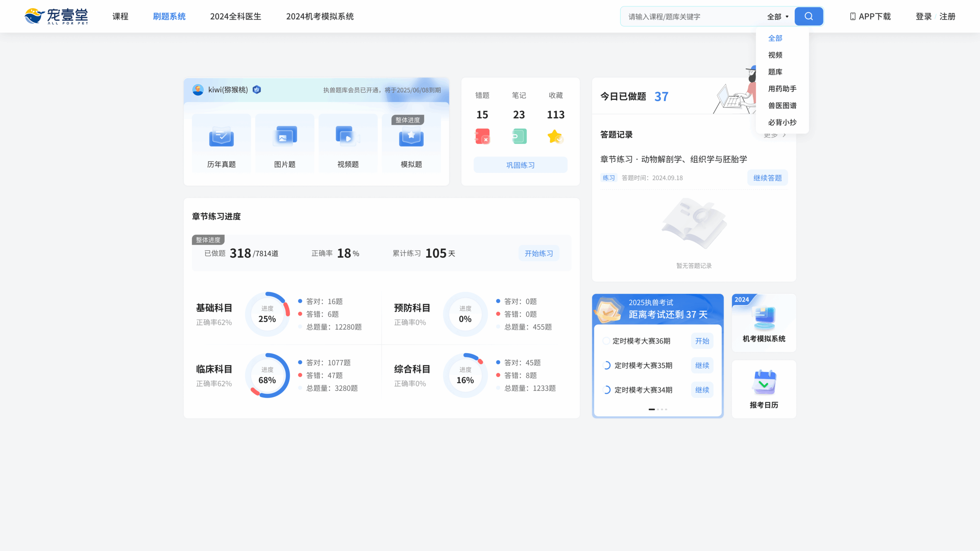This screenshot has height=551, width=980.
Task: Open the 2024机考模拟系统 navigation tab
Action: point(320,16)
